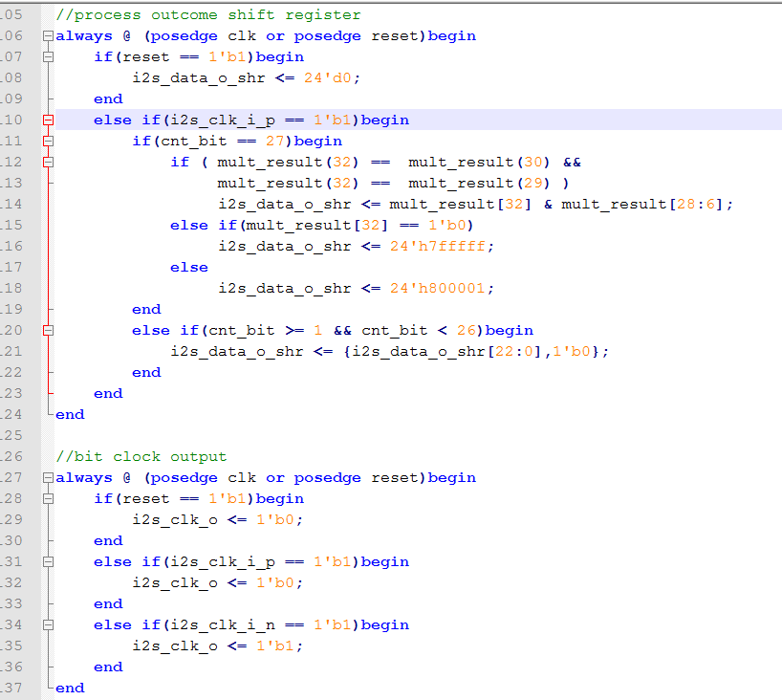Screen dimensions: 782x700
Task: Place cursor in the bit clock output comment
Action: pos(141,456)
